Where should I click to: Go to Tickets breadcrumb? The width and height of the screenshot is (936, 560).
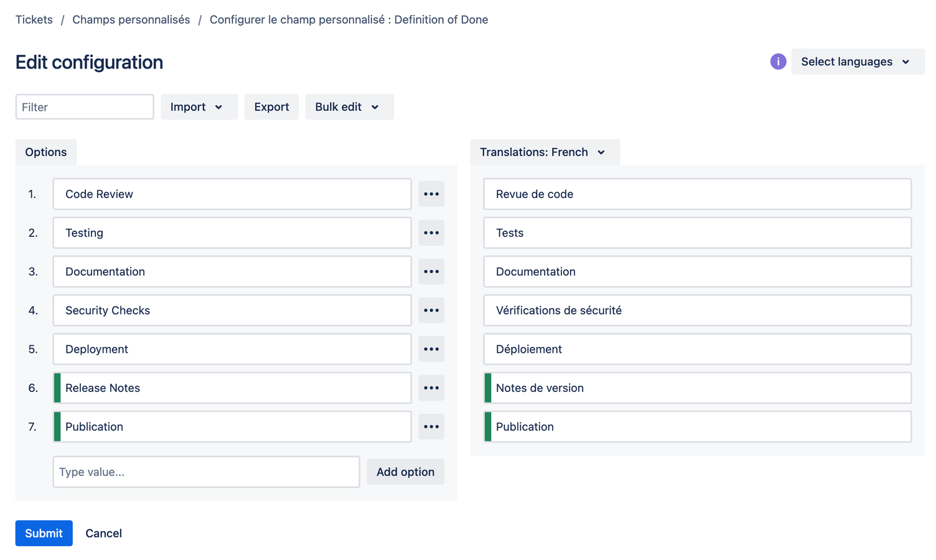[x=34, y=20]
